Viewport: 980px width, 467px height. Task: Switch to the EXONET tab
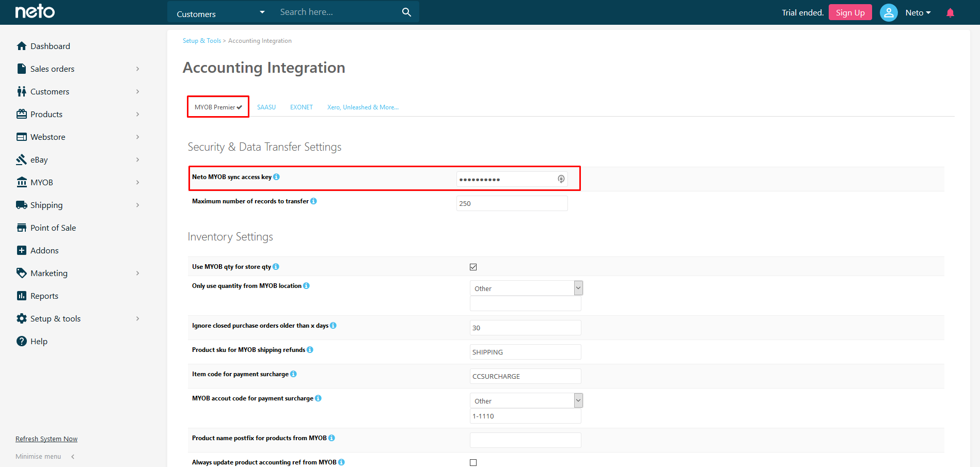point(302,107)
